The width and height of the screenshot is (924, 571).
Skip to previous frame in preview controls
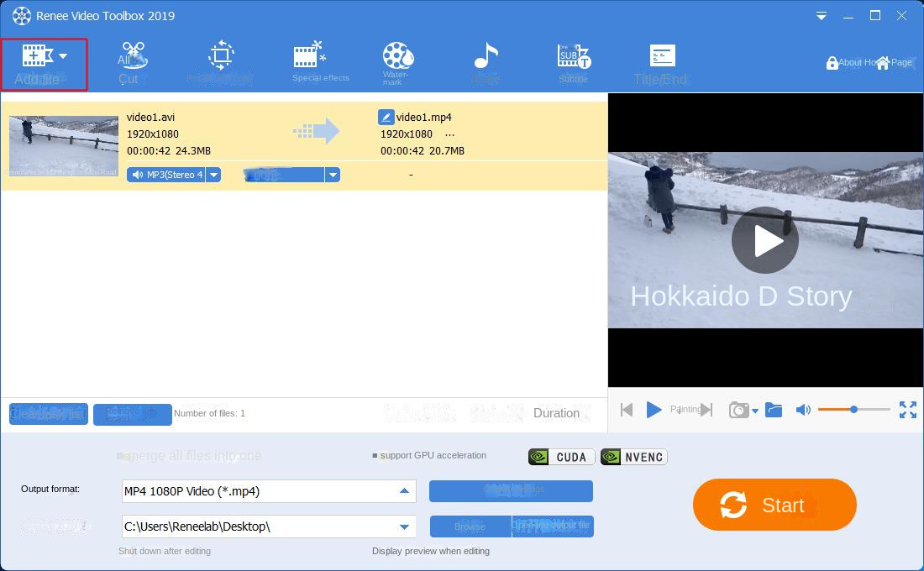pyautogui.click(x=627, y=410)
